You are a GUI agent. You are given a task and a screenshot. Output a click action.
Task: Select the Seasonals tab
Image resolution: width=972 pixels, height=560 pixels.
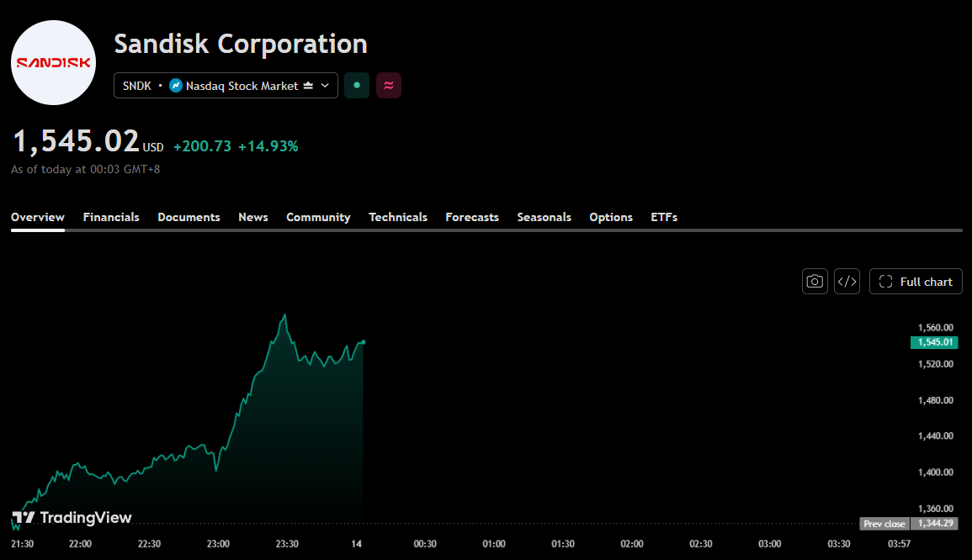pyautogui.click(x=544, y=218)
